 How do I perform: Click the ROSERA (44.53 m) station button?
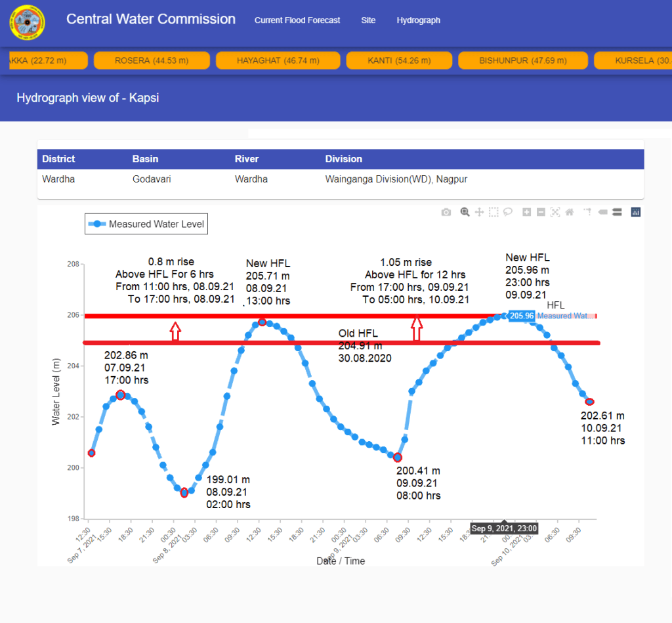click(152, 60)
